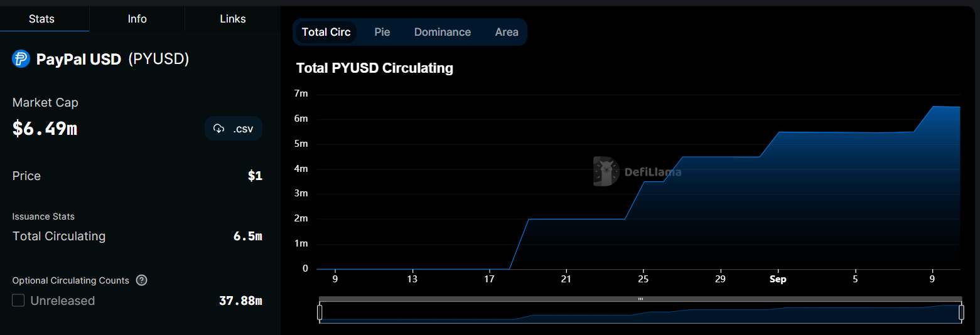Image resolution: width=980 pixels, height=335 pixels.
Task: Click the Price $1 value
Action: [255, 176]
